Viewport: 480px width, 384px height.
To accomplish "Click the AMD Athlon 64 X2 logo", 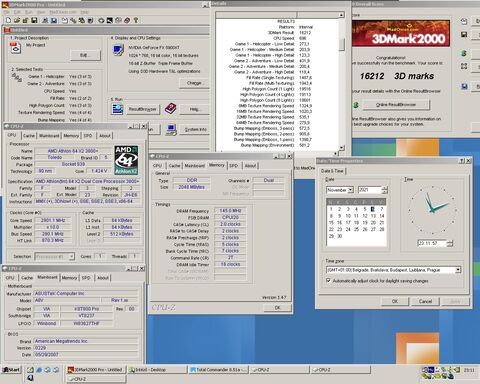I will [126, 160].
